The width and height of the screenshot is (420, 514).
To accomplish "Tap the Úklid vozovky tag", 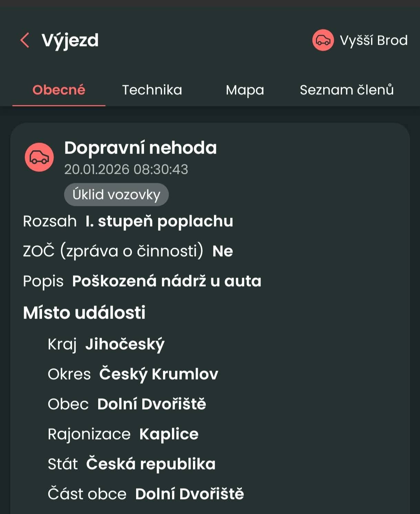I will coord(116,195).
